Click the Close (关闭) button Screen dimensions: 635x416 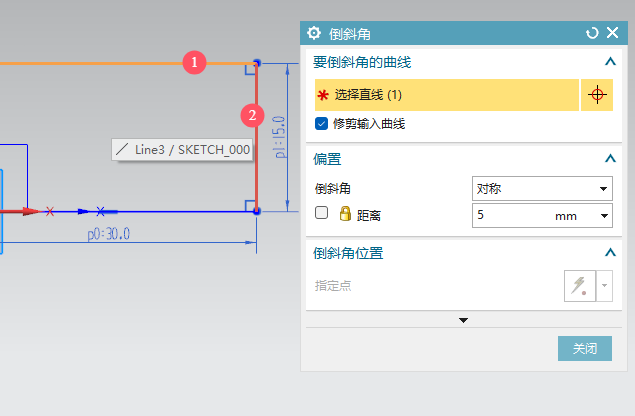pos(584,349)
